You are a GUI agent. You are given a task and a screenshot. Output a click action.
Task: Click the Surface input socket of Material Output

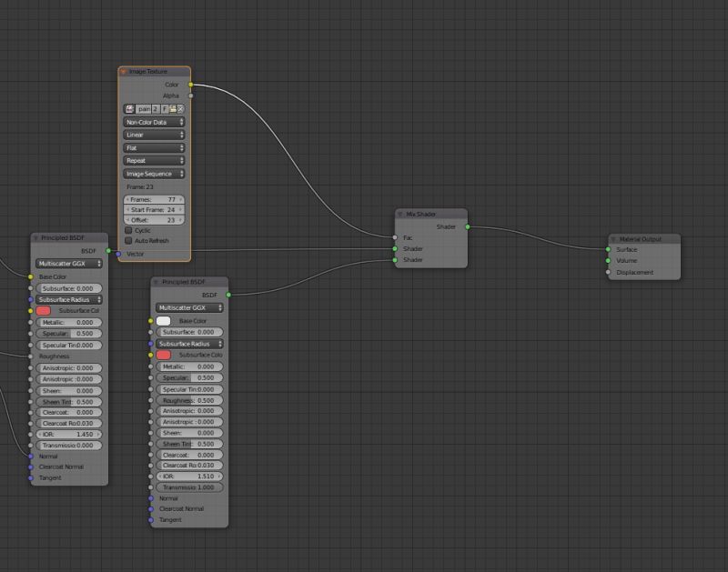coord(607,249)
